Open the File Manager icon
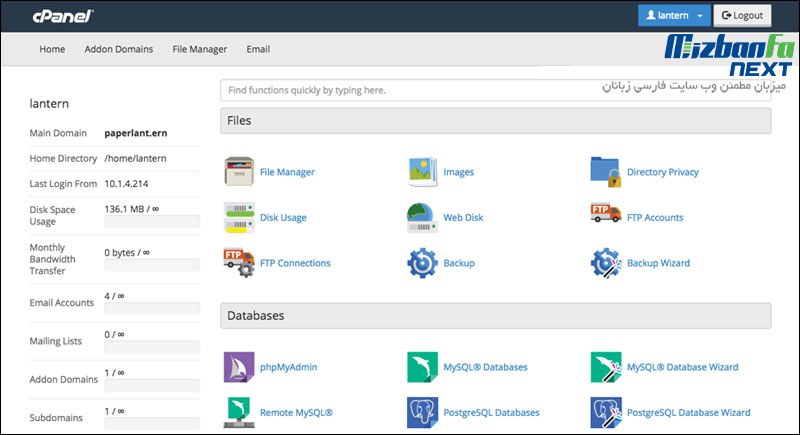This screenshot has height=435, width=800. [x=240, y=172]
